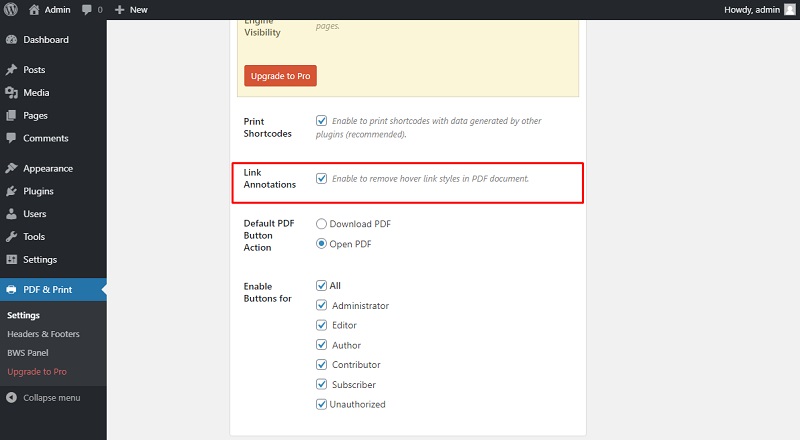Toggle the Link Annotations checkbox
The image size is (800, 440).
pos(321,178)
